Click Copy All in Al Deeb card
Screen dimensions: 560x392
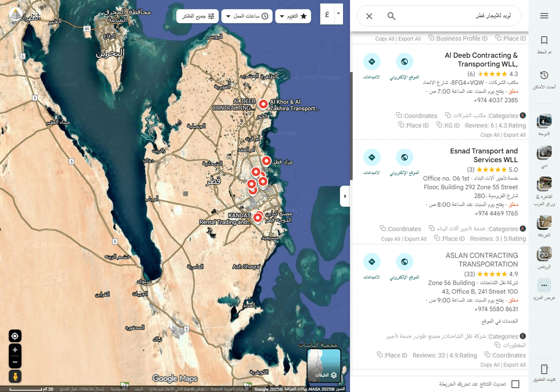coord(490,135)
